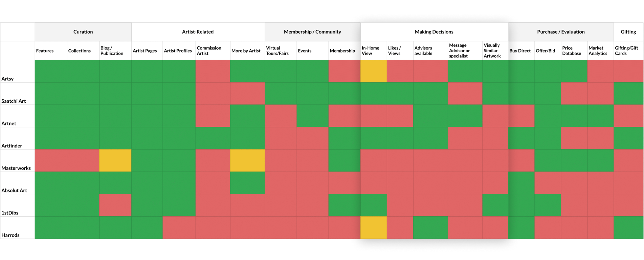Click the Purchase / Evaluation group header
This screenshot has height=260, width=644.
(x=561, y=32)
